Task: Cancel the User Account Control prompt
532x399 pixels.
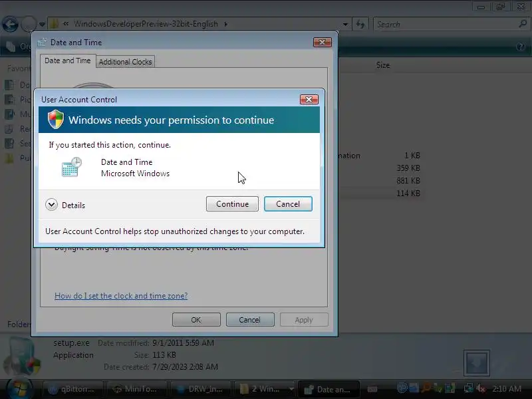Action: tap(288, 204)
